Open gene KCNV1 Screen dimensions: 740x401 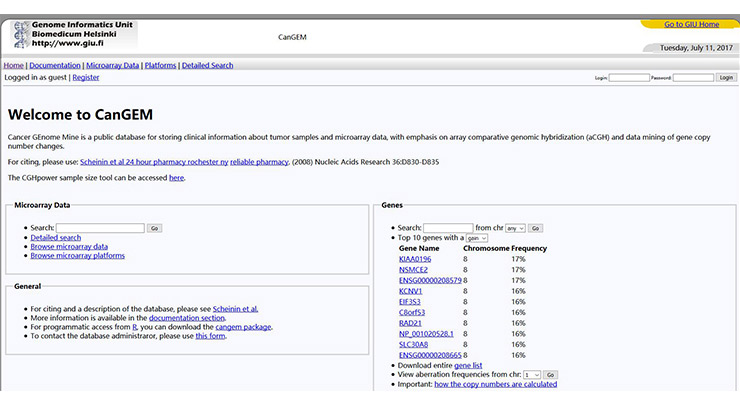[411, 291]
